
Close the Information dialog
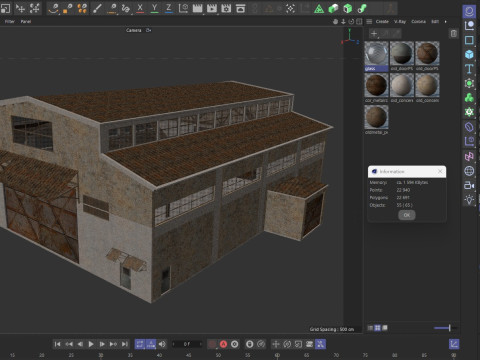coord(440,171)
